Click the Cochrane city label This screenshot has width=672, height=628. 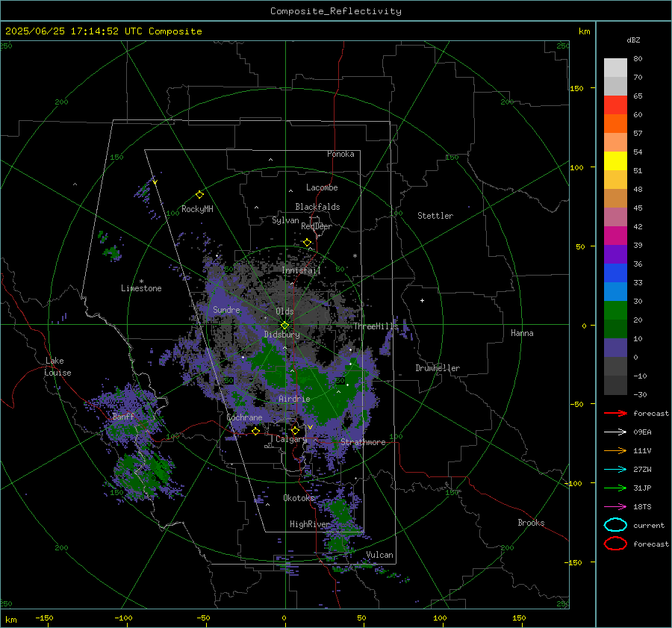point(244,417)
